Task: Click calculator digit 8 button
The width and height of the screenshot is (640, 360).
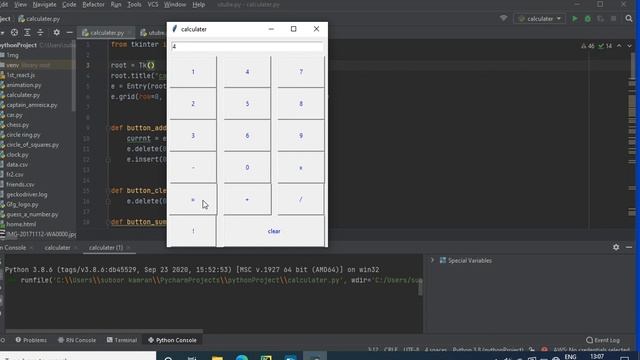Action: (301, 104)
